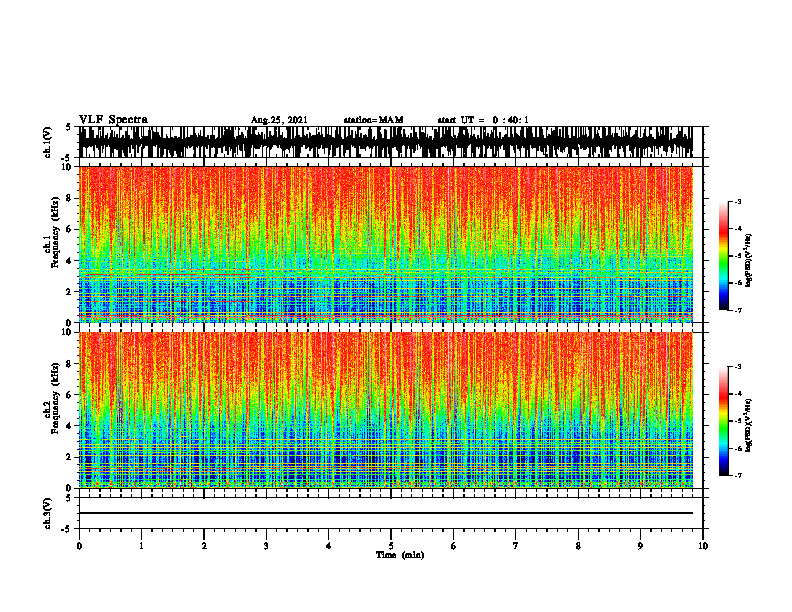Click time axis tick label "6"
792x612 pixels.
pos(454,546)
